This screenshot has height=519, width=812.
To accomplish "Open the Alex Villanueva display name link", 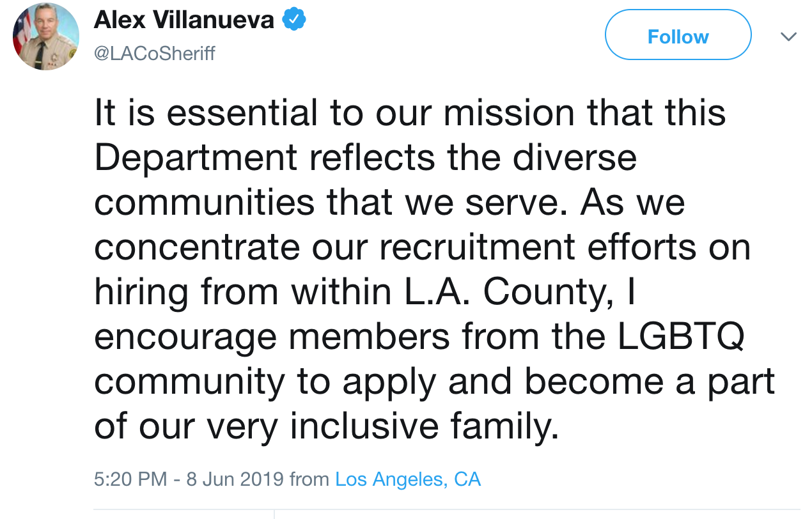I will (184, 20).
